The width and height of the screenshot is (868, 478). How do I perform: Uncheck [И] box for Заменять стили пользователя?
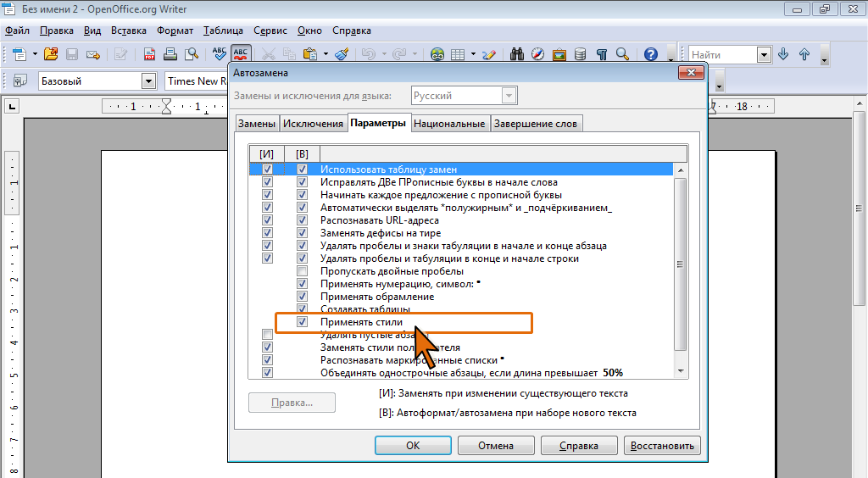(267, 347)
